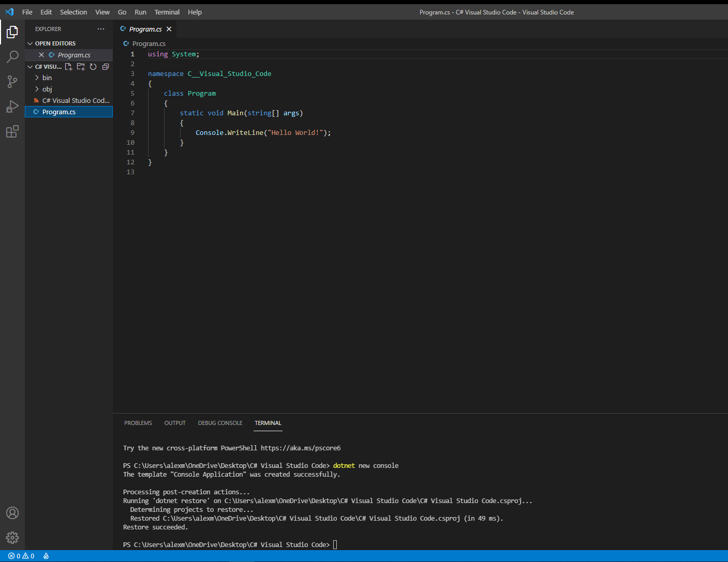Open the Help menu
This screenshot has height=562, width=728.
195,12
